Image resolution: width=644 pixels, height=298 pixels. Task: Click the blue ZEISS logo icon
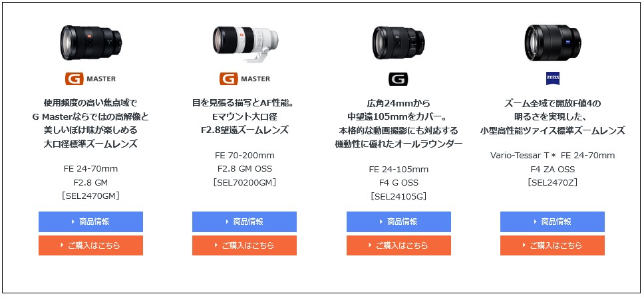click(552, 78)
